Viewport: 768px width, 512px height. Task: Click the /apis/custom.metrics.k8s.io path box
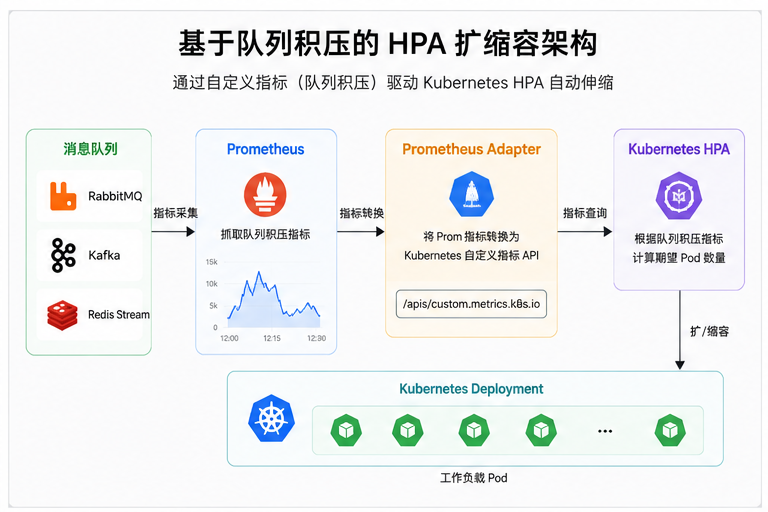coord(471,304)
